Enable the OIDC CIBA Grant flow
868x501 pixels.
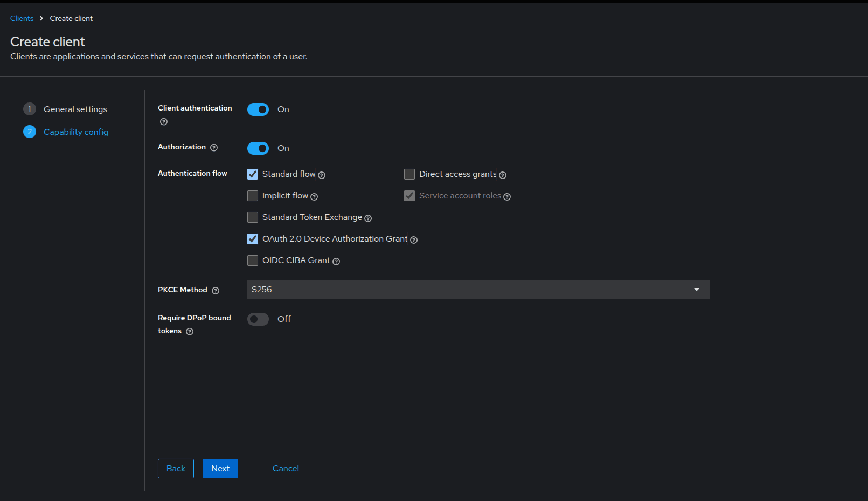253,260
